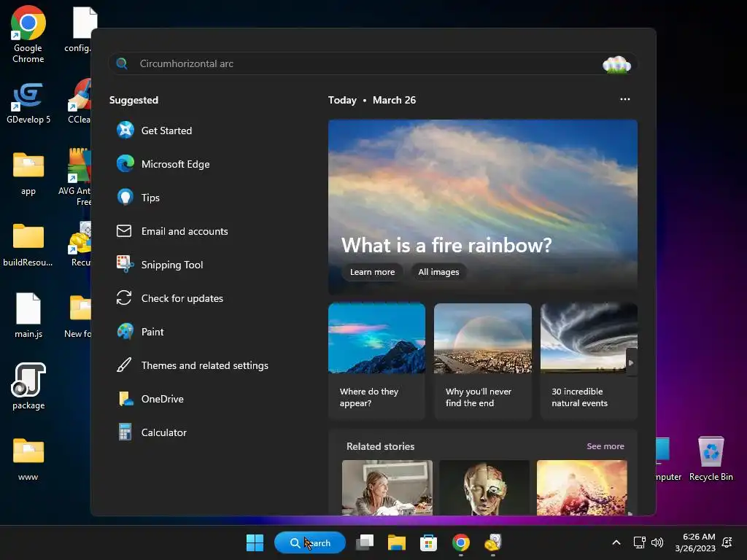The height and width of the screenshot is (560, 747).
Task: Select the package file on desktop
Action: (x=28, y=386)
